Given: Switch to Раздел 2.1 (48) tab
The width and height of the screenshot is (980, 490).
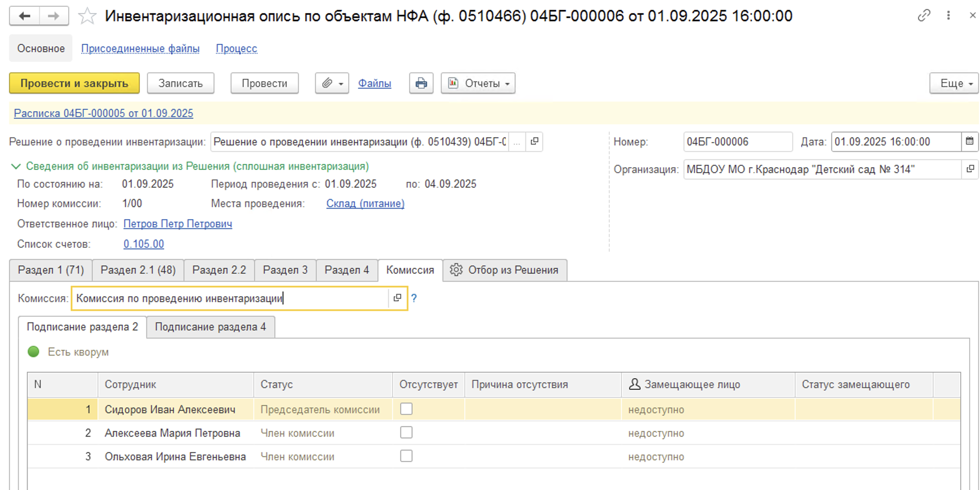Looking at the screenshot, I should point(138,270).
